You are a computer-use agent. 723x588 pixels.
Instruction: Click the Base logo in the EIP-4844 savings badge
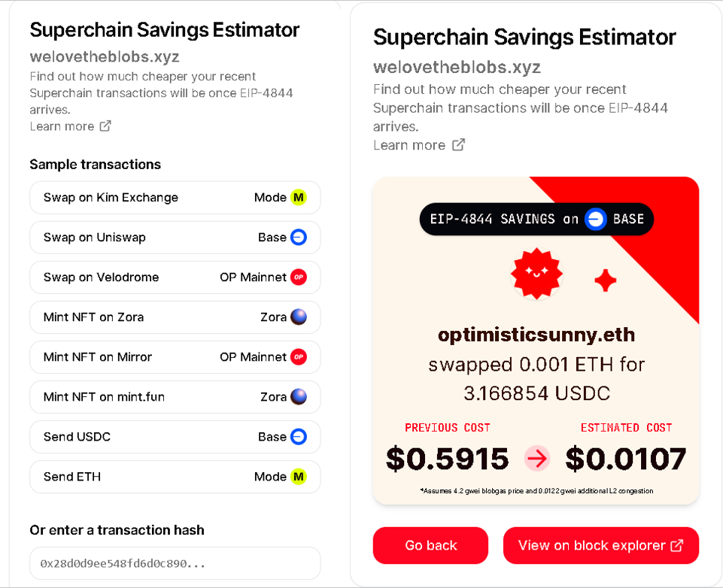tap(596, 220)
